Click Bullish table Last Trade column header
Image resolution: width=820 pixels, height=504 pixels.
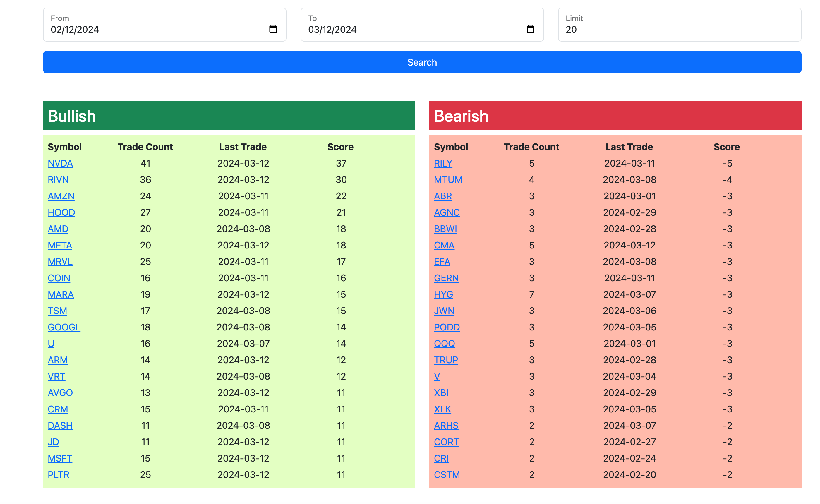click(243, 147)
